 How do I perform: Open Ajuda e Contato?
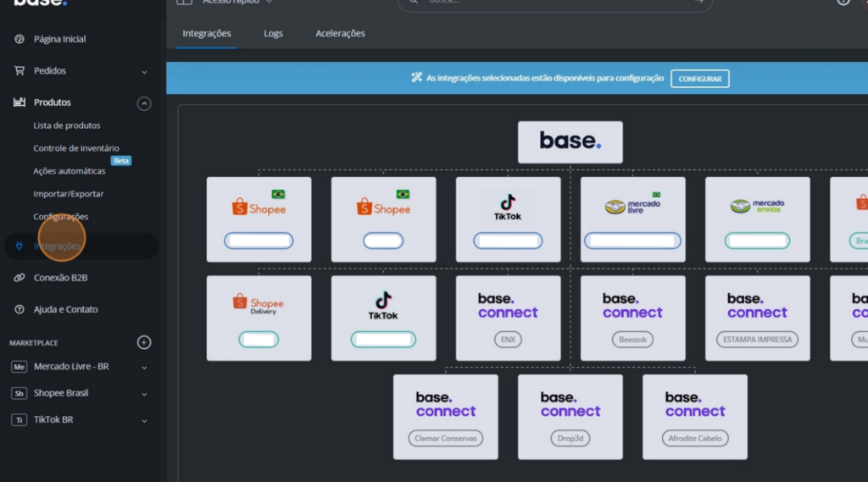65,309
